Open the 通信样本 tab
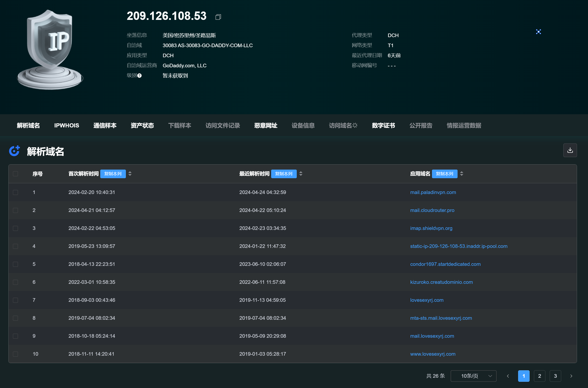Screen dimensions: 588x388 click(105, 126)
